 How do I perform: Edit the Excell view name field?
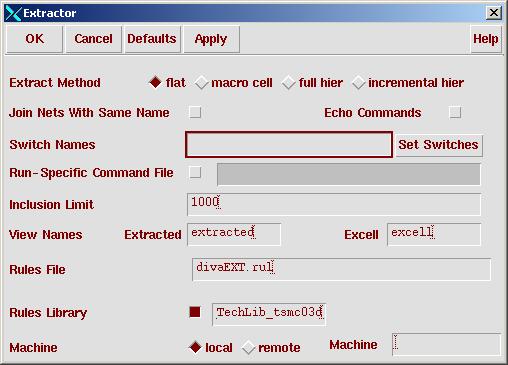[434, 234]
